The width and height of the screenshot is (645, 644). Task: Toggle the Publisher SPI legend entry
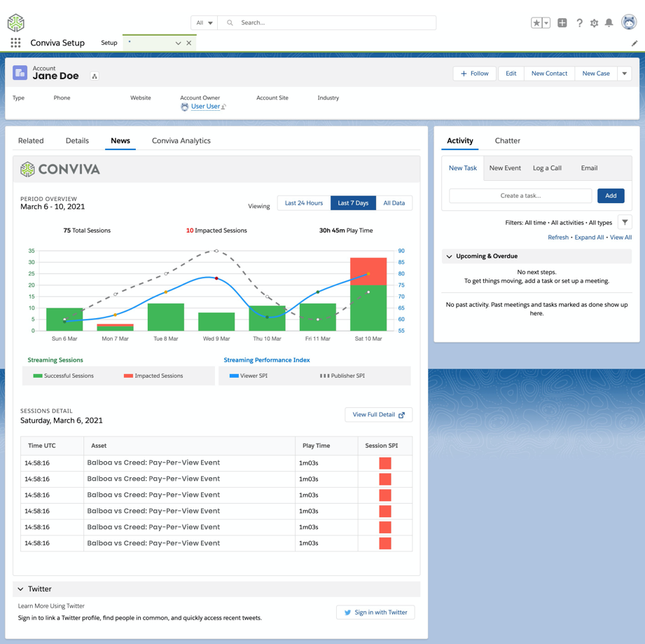point(342,376)
